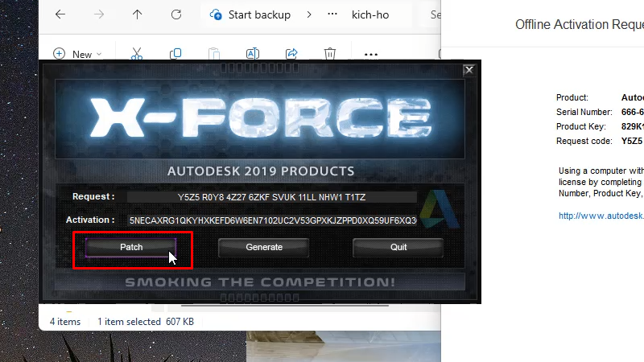644x362 pixels.
Task: Click the Rename icon in the toolbar
Action: click(252, 54)
